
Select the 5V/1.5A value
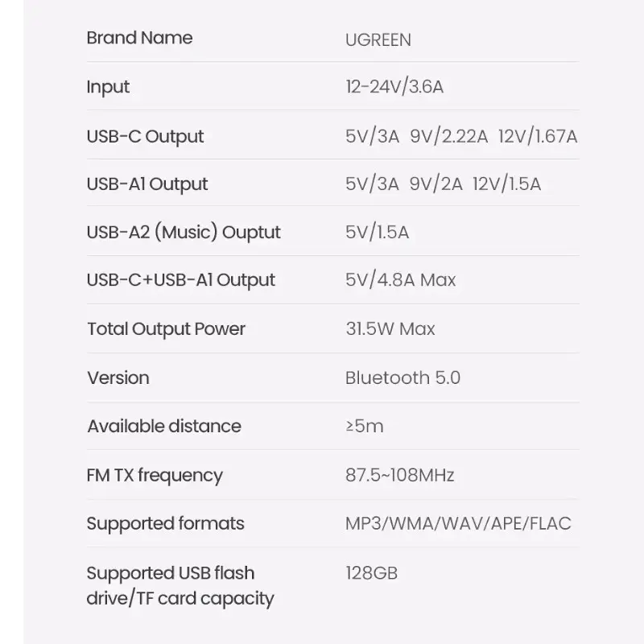coord(377,233)
